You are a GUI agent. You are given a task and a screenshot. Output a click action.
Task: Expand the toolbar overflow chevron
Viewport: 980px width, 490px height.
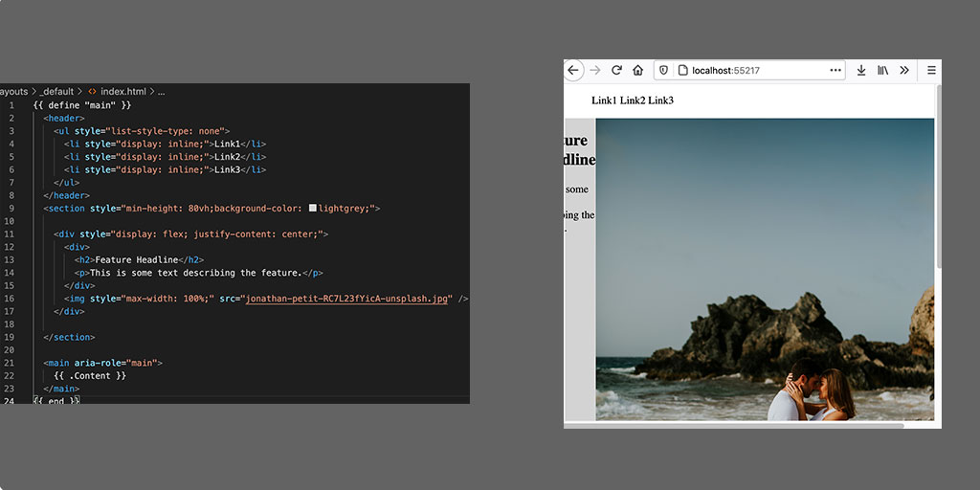point(903,70)
